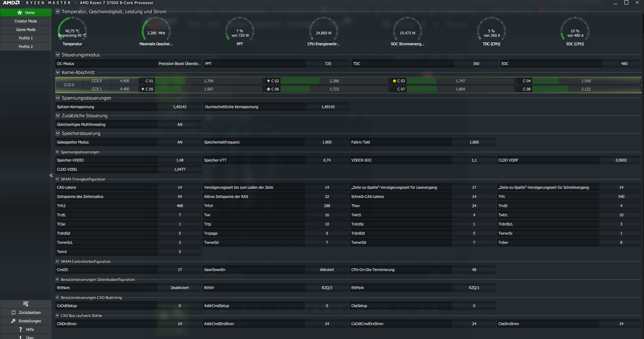Collapse the DRAM-Controllerkonfiguration section

[57, 261]
